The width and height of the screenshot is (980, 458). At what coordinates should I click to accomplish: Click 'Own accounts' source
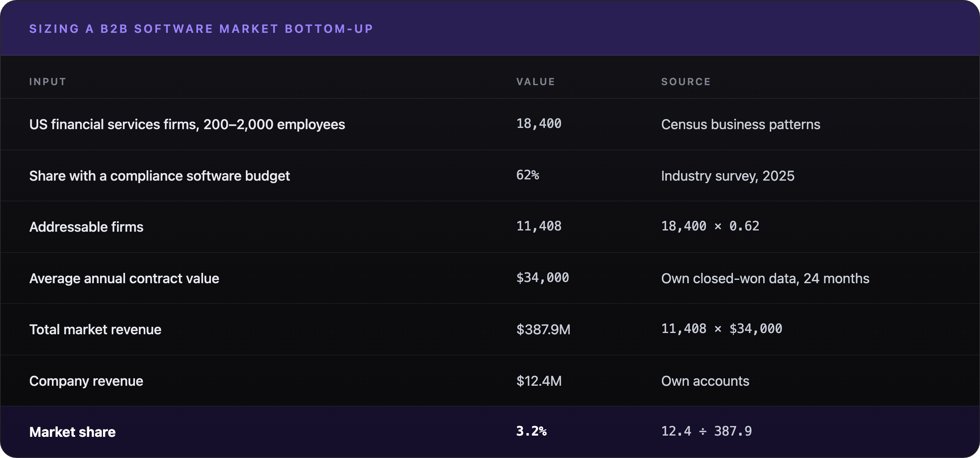pyautogui.click(x=705, y=381)
